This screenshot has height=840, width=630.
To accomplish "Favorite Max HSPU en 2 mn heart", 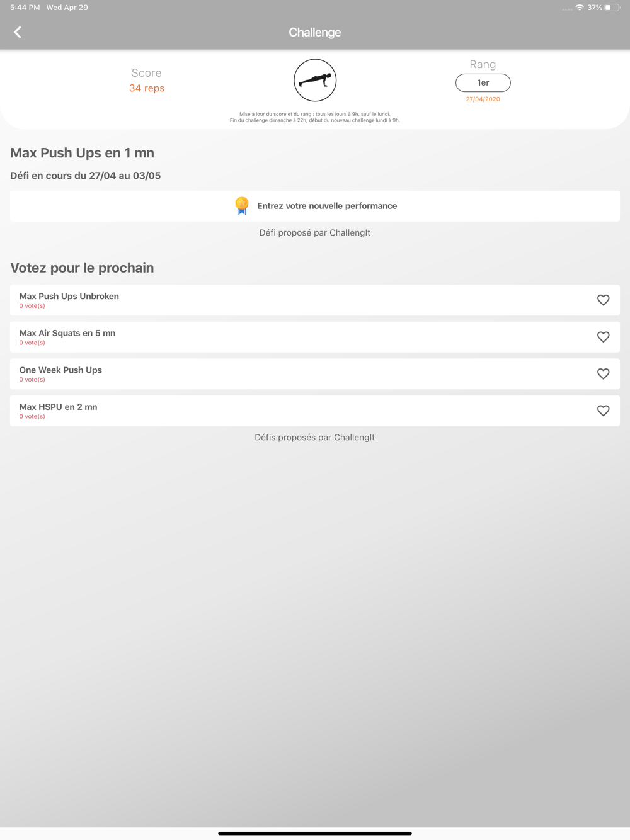I will [603, 411].
